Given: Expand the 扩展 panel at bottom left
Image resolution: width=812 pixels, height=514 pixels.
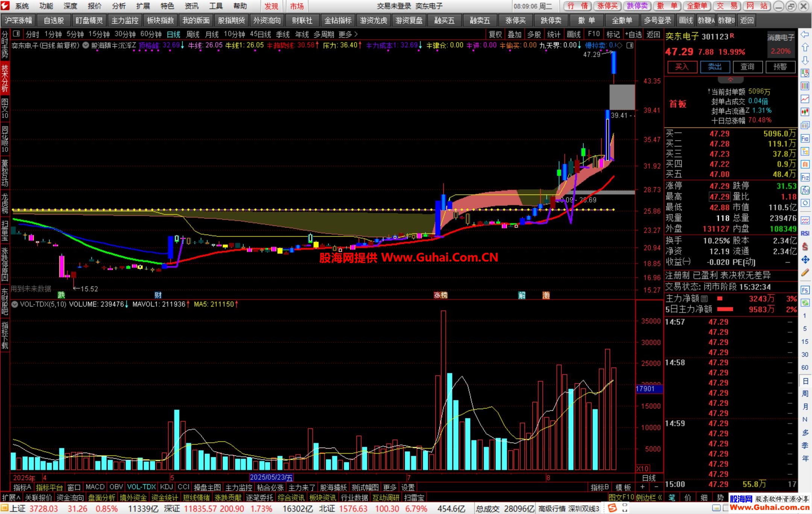Looking at the screenshot, I should tap(11, 497).
